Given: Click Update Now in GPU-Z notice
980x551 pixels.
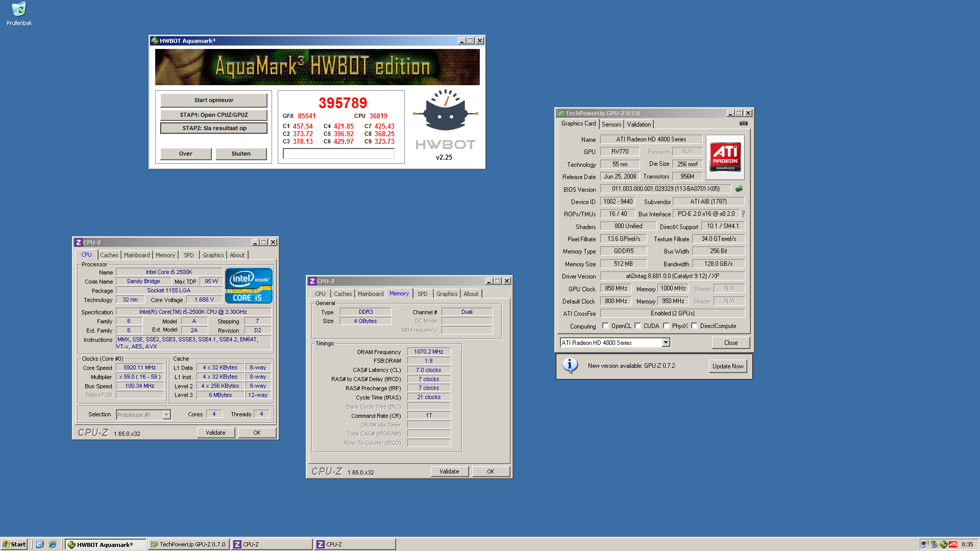Looking at the screenshot, I should 728,366.
